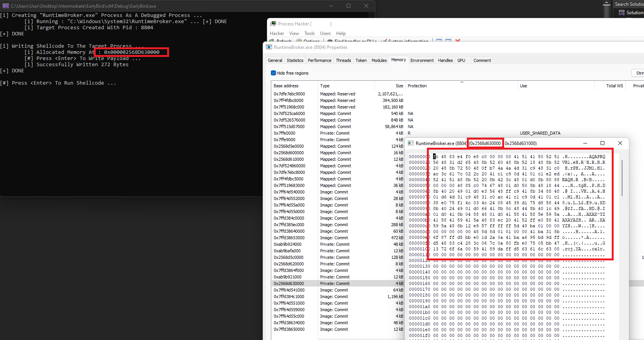The image size is (644, 340).
Task: Uncheck the Hide free regions checkbox
Action: [273, 73]
